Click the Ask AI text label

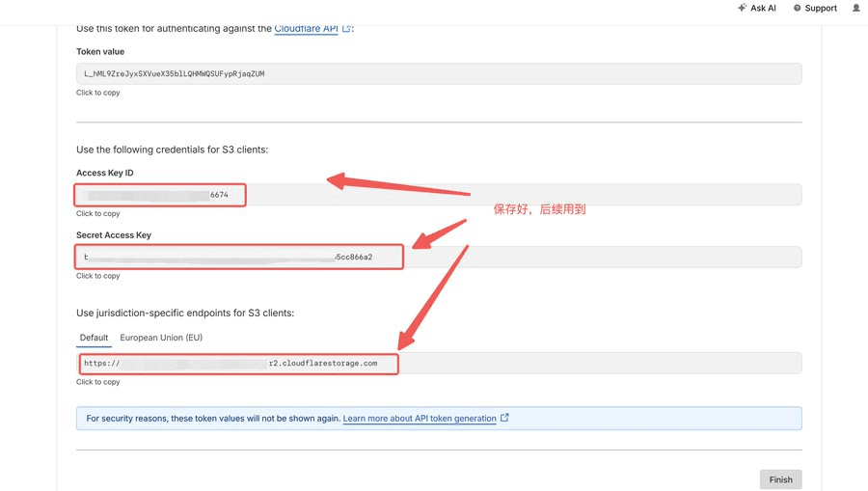[763, 8]
